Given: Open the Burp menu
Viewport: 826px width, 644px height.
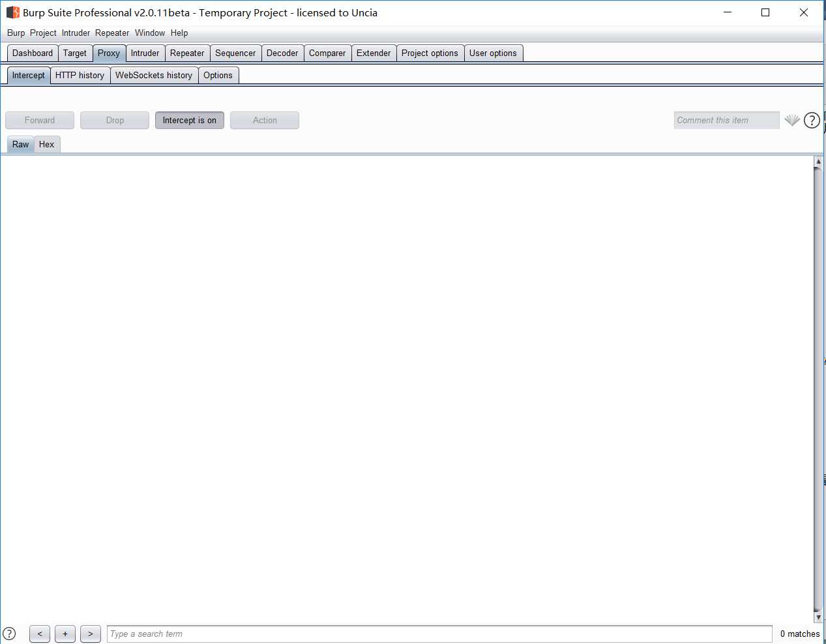Looking at the screenshot, I should click(x=16, y=33).
